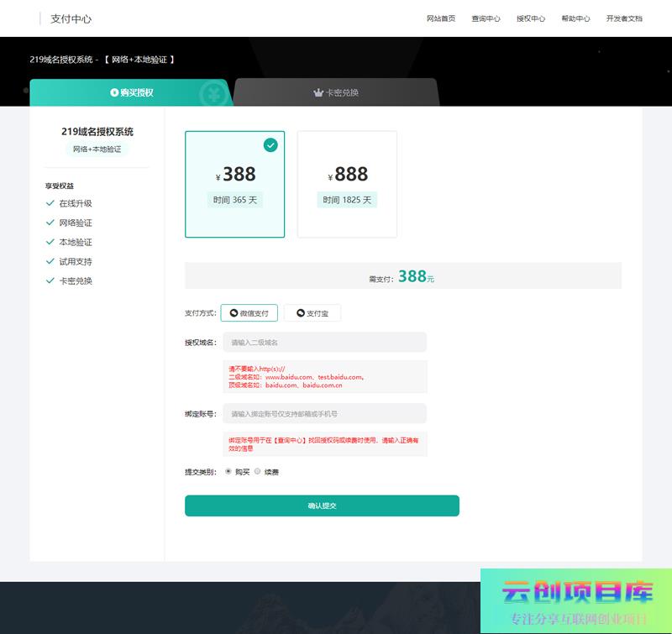Viewport: 672px width, 634px height.
Task: Open the 开发者文档 link
Action: [x=624, y=18]
